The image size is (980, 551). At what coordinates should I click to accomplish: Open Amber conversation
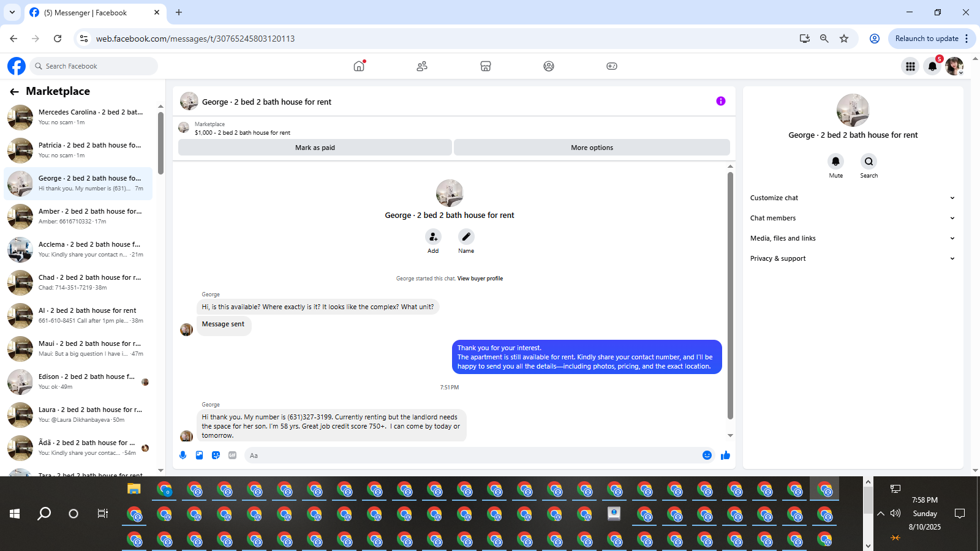point(78,216)
